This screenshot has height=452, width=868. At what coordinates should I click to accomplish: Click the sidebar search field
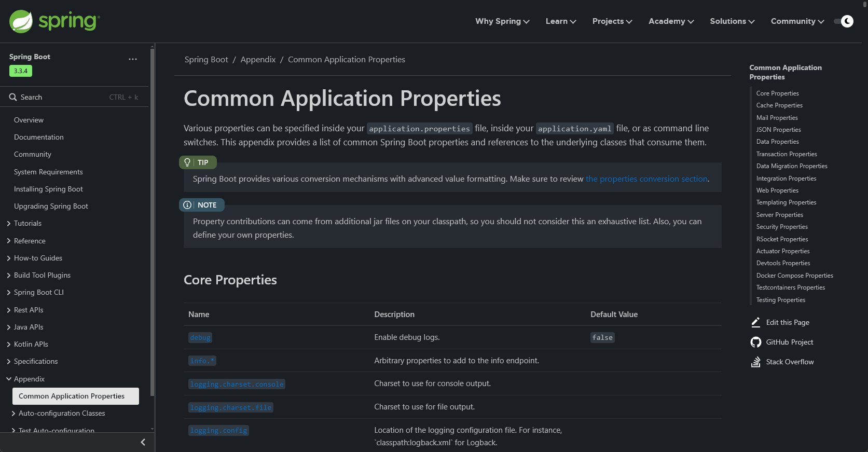coord(73,97)
